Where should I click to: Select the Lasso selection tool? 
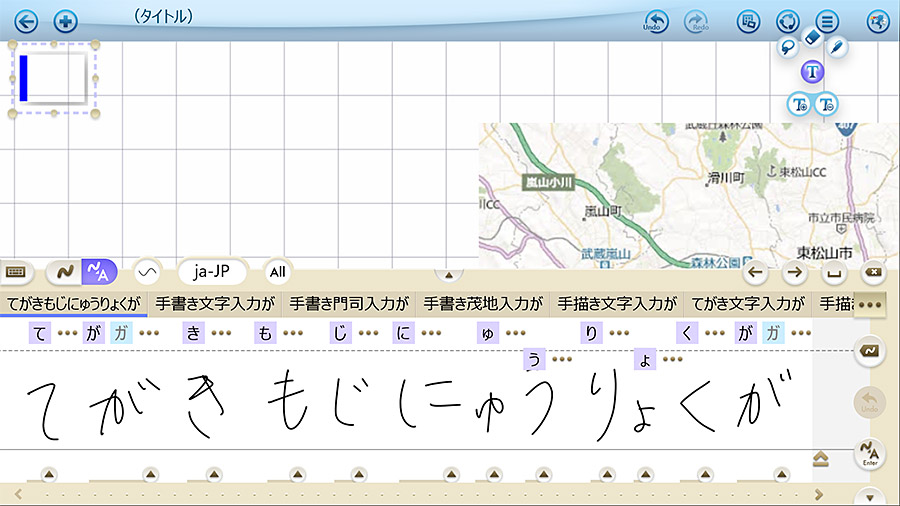[x=787, y=46]
